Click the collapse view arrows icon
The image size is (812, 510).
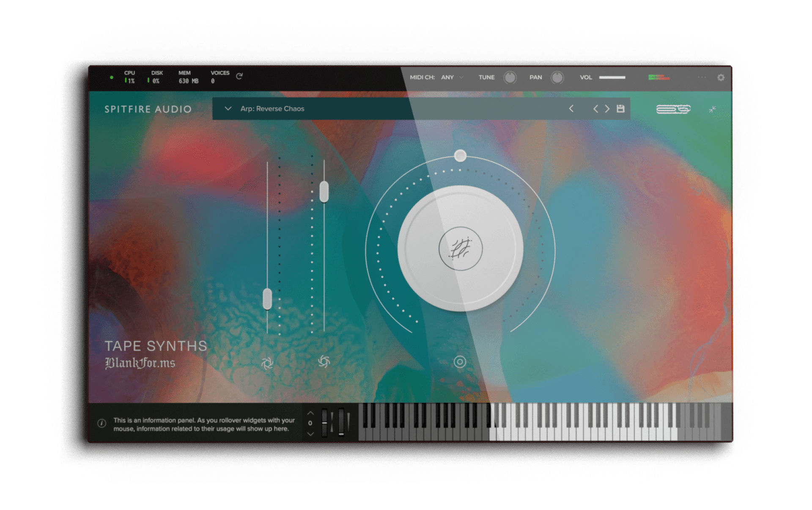tap(713, 109)
